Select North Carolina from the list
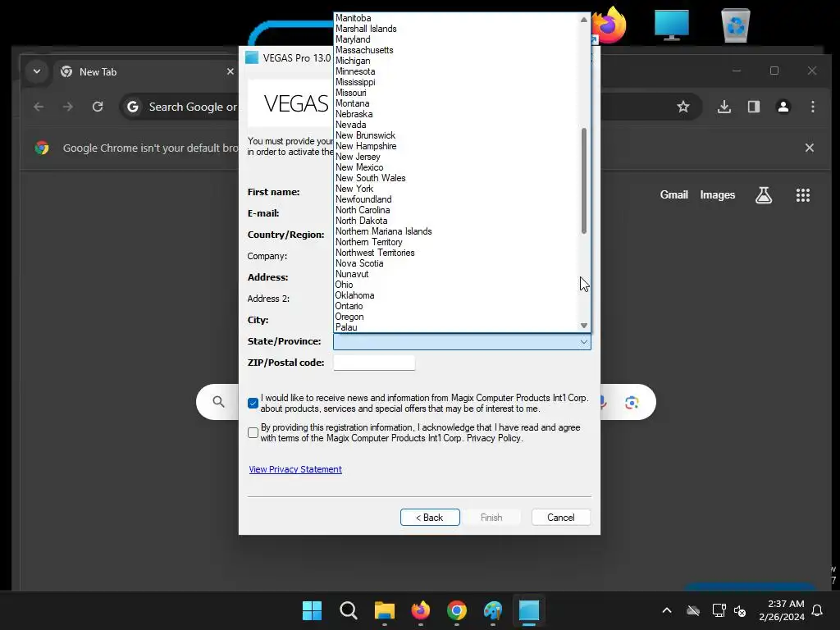 coord(363,211)
